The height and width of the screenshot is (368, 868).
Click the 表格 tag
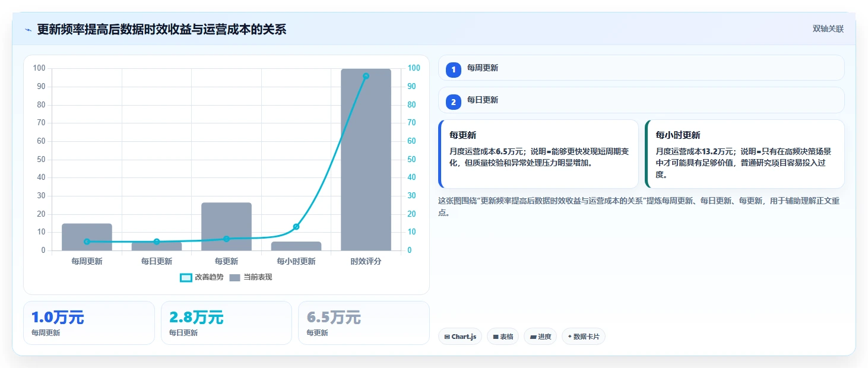coord(503,337)
